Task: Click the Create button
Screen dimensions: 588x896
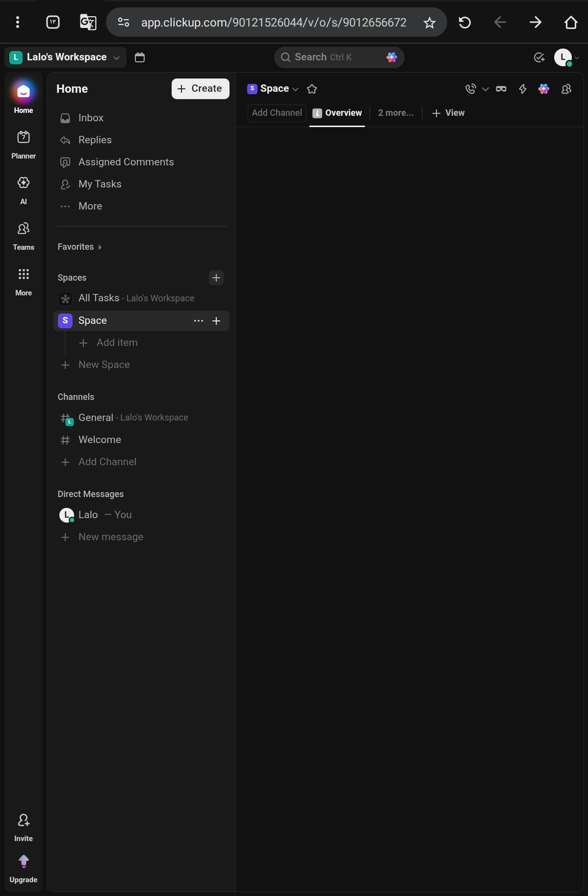Action: point(200,89)
